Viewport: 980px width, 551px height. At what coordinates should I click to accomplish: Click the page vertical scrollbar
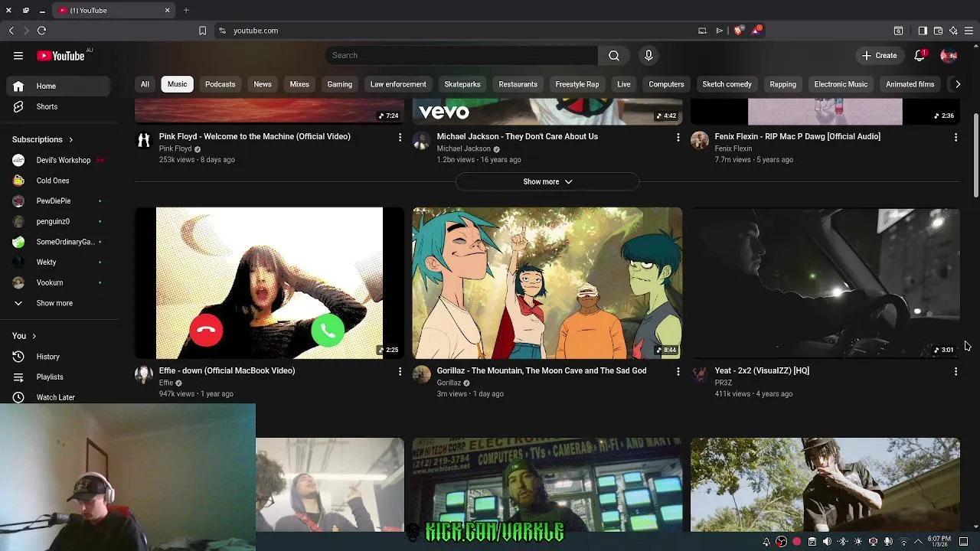pos(975,157)
